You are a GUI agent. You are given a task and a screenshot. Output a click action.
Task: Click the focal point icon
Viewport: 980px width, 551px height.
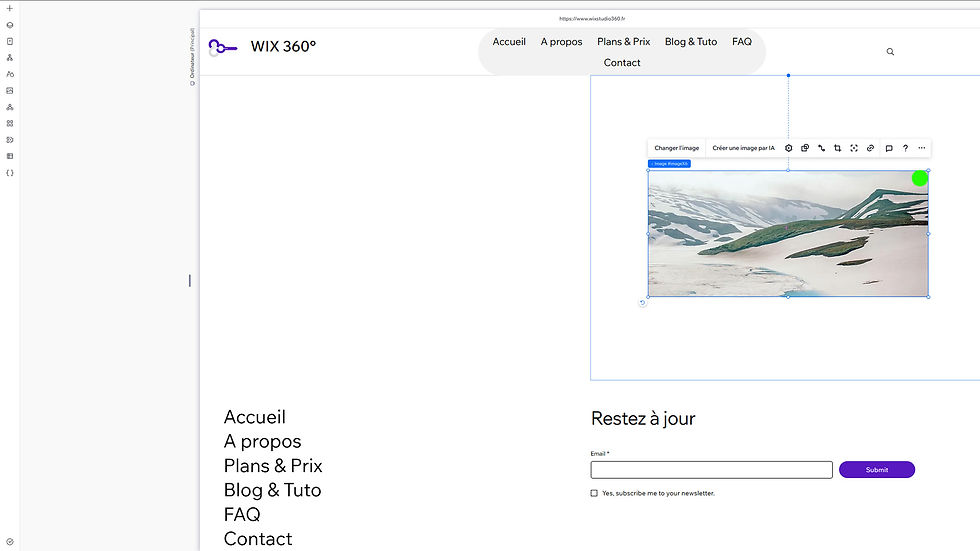(x=854, y=148)
